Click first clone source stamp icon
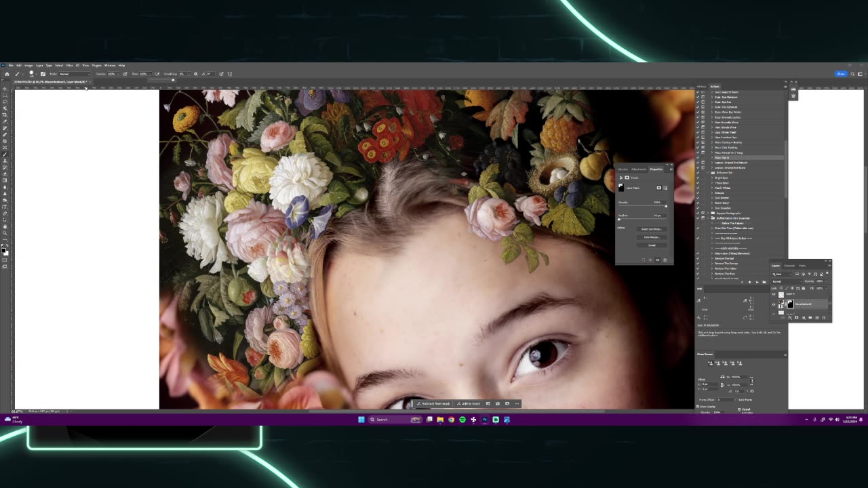 (x=711, y=363)
